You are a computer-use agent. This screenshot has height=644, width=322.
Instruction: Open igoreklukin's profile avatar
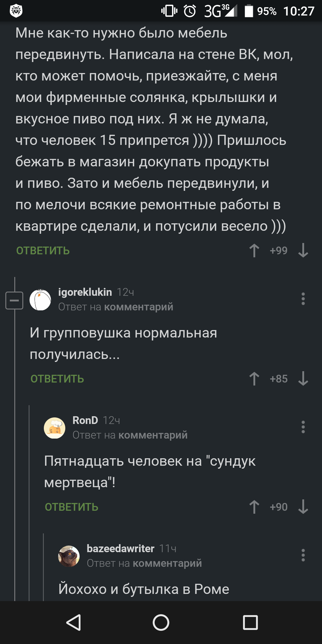[x=40, y=300]
